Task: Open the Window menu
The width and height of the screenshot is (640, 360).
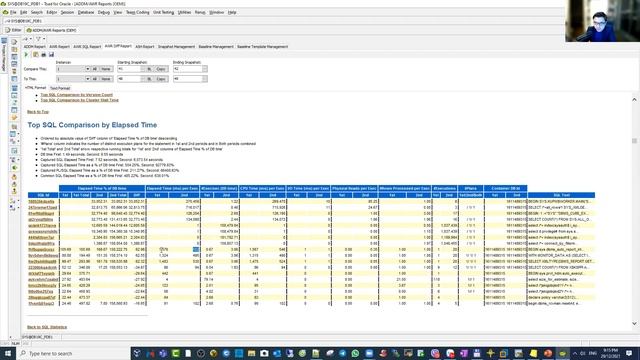Action: pos(216,12)
